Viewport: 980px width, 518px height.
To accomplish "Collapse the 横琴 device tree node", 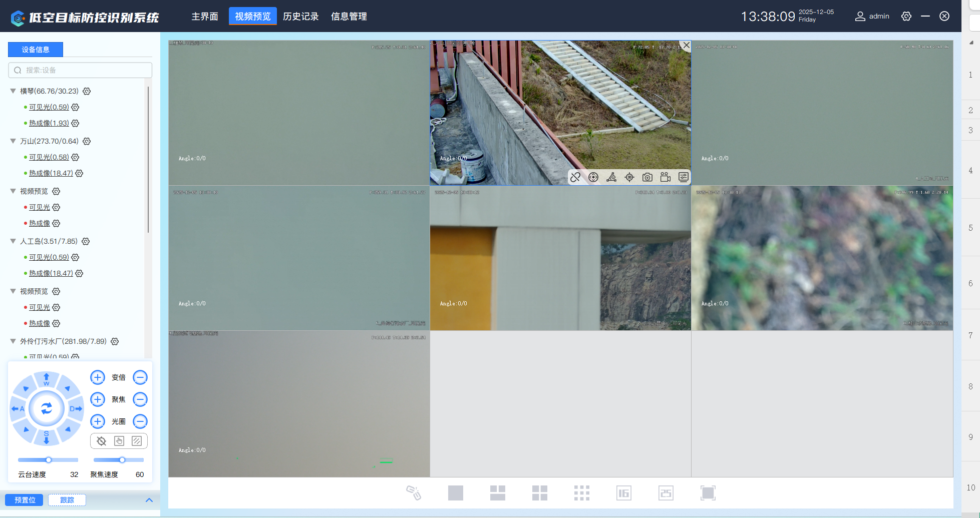I will 13,91.
